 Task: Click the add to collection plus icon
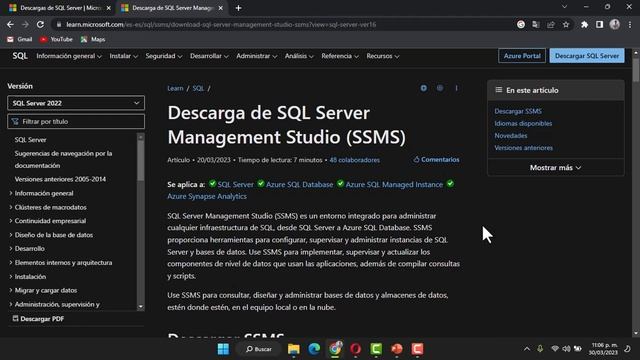(424, 88)
